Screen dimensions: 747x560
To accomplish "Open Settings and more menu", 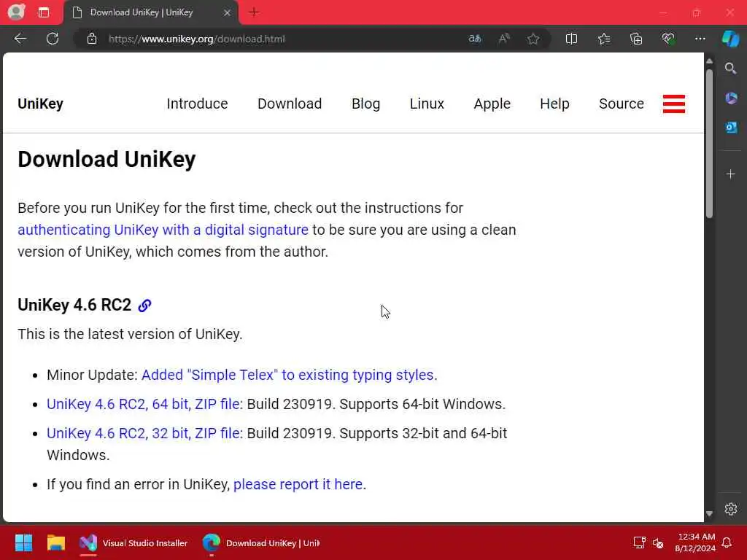I will pos(700,39).
